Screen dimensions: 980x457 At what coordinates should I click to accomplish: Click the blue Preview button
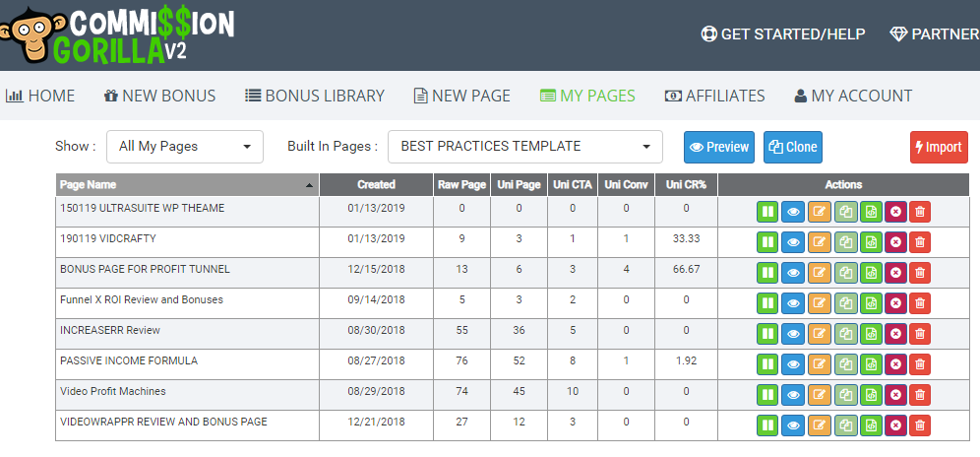click(718, 147)
